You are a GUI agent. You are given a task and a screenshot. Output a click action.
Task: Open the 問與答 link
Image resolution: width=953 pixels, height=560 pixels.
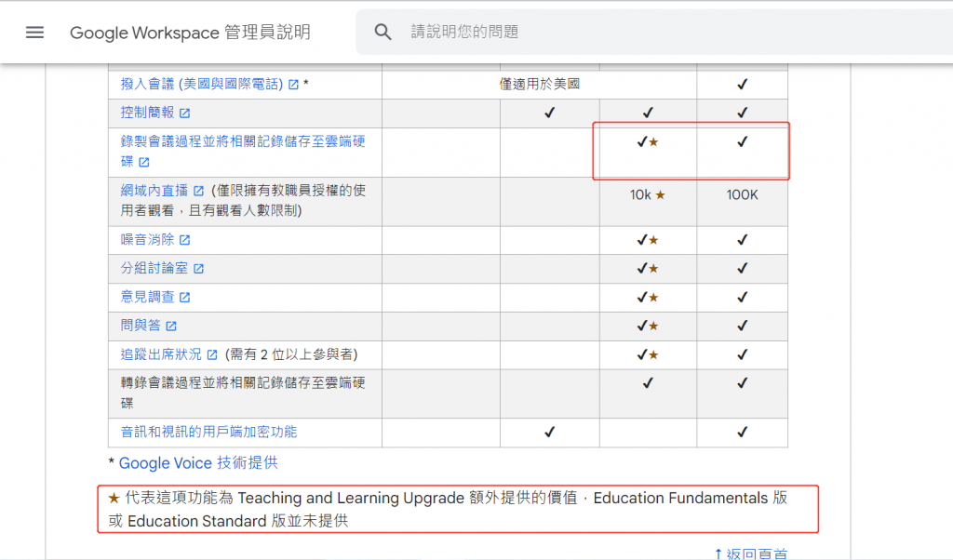coord(141,325)
